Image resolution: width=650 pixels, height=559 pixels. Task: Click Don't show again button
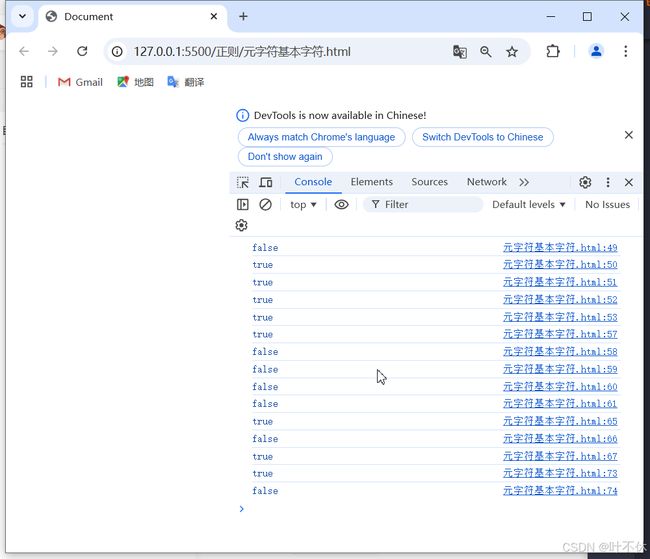(x=285, y=157)
